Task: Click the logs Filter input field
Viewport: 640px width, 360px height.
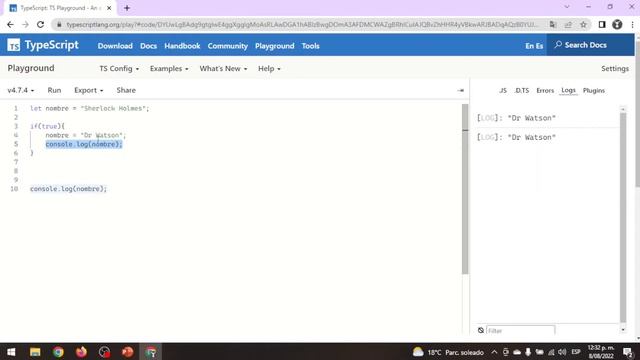Action: tap(520, 330)
